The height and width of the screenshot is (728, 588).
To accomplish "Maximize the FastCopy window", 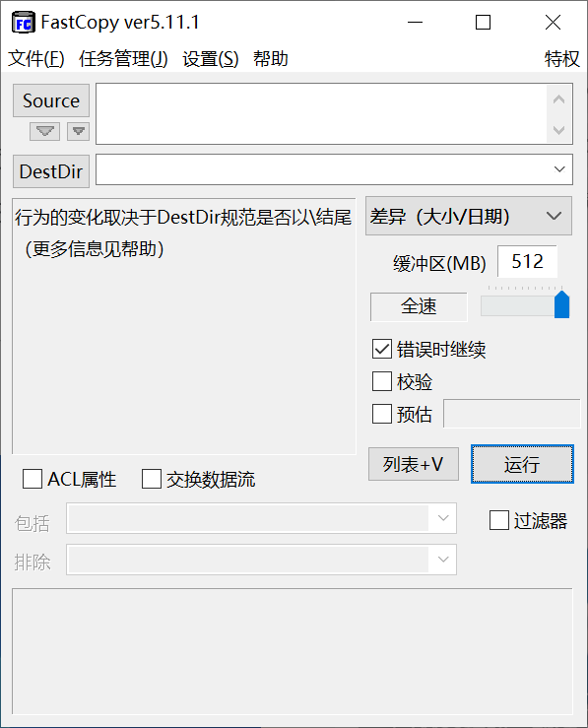I will click(x=484, y=23).
